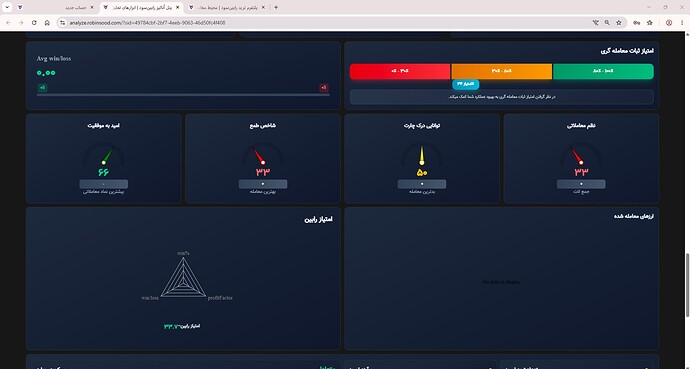Click the profitFactor radar axis label
The width and height of the screenshot is (690, 369).
(x=220, y=298)
